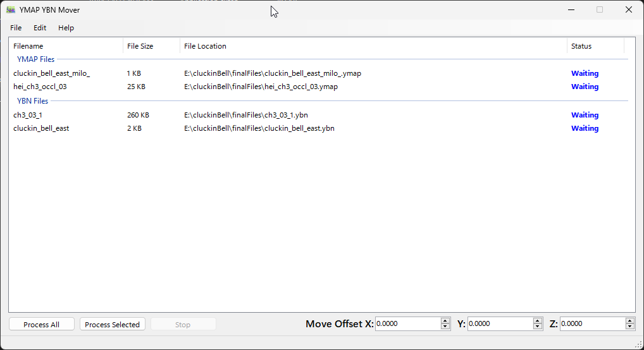The height and width of the screenshot is (350, 644).
Task: Collapse the YBN Files group header
Action: pos(32,101)
